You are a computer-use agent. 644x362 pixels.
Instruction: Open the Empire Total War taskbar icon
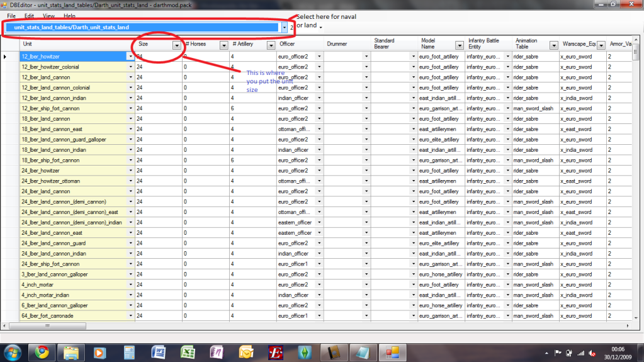tap(274, 351)
